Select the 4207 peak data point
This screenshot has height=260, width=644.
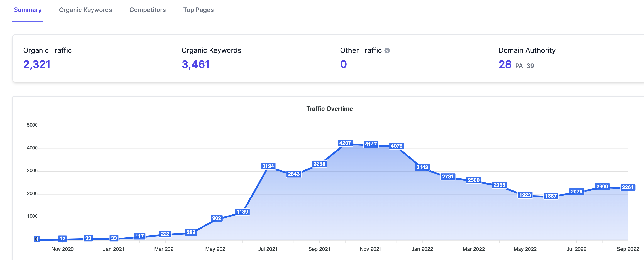(345, 143)
